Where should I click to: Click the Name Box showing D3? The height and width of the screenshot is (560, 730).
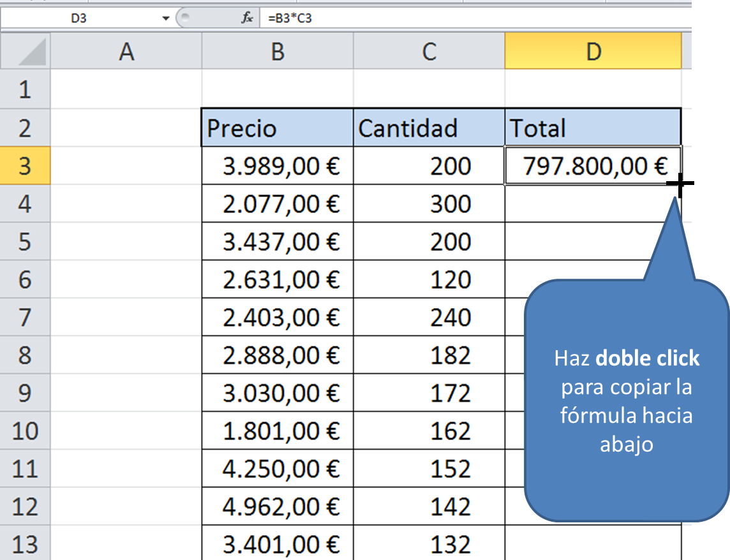click(x=80, y=18)
